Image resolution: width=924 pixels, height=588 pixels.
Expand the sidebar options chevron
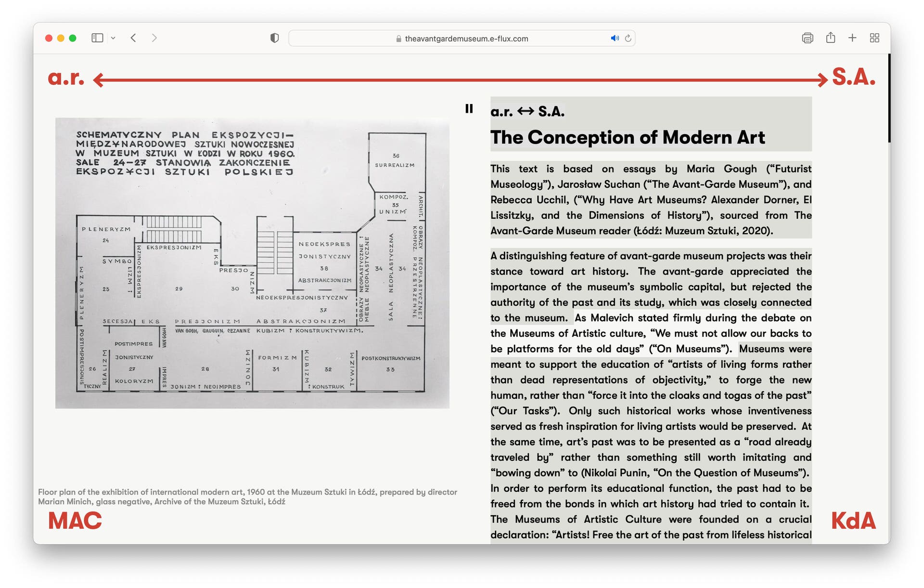click(x=113, y=38)
